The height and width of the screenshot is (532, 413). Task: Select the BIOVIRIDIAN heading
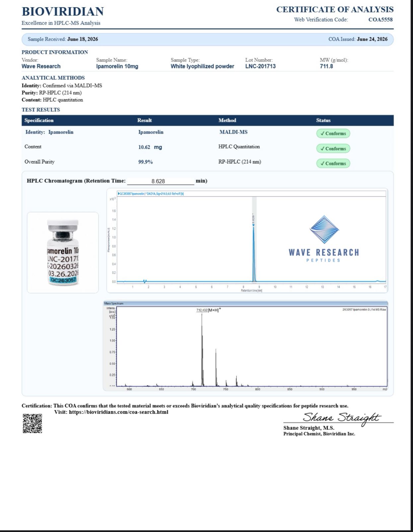click(63, 11)
